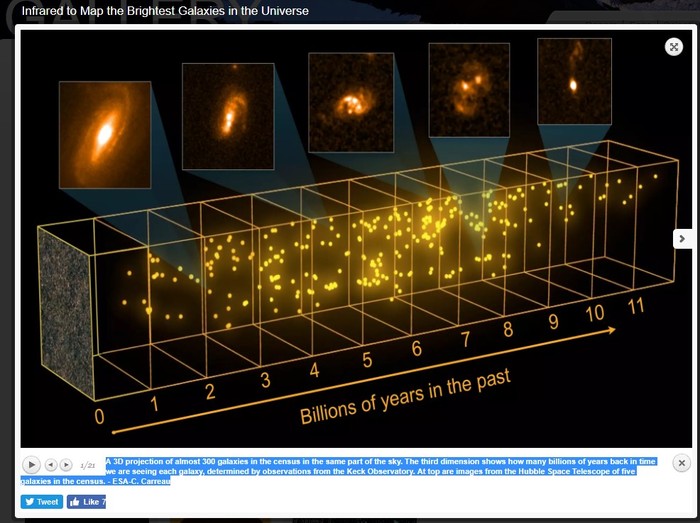Click the slide counter 1/21
The width and height of the screenshot is (700, 523).
coord(87,465)
